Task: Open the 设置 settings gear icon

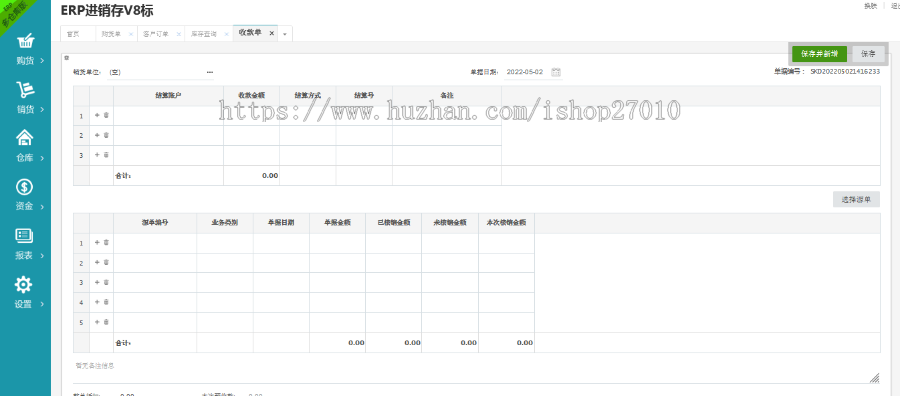Action: click(24, 284)
